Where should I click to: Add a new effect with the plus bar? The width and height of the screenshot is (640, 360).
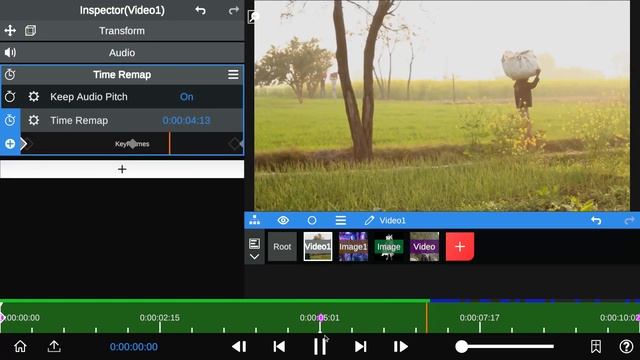click(x=122, y=169)
